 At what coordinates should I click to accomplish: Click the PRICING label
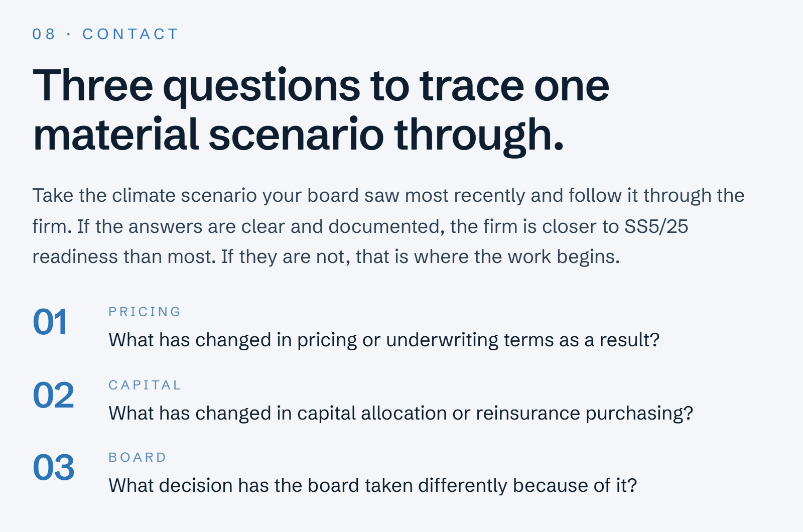(145, 312)
